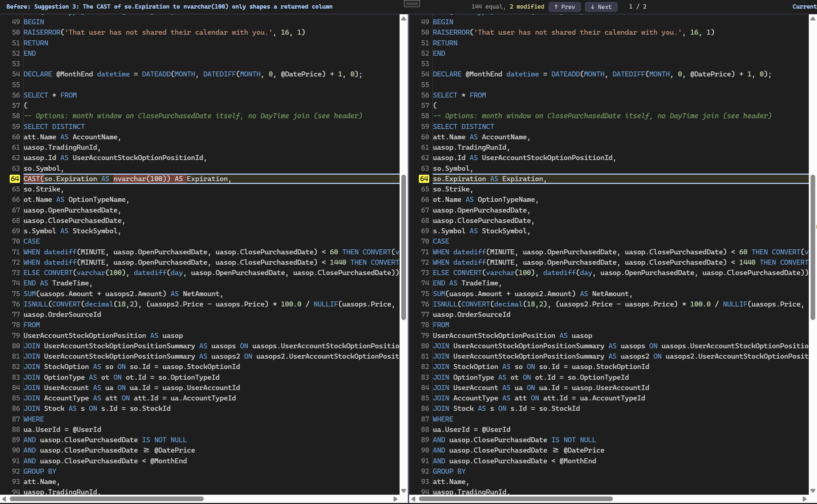Click the '1 / 2' difference counter
The image size is (817, 504).
coord(638,7)
